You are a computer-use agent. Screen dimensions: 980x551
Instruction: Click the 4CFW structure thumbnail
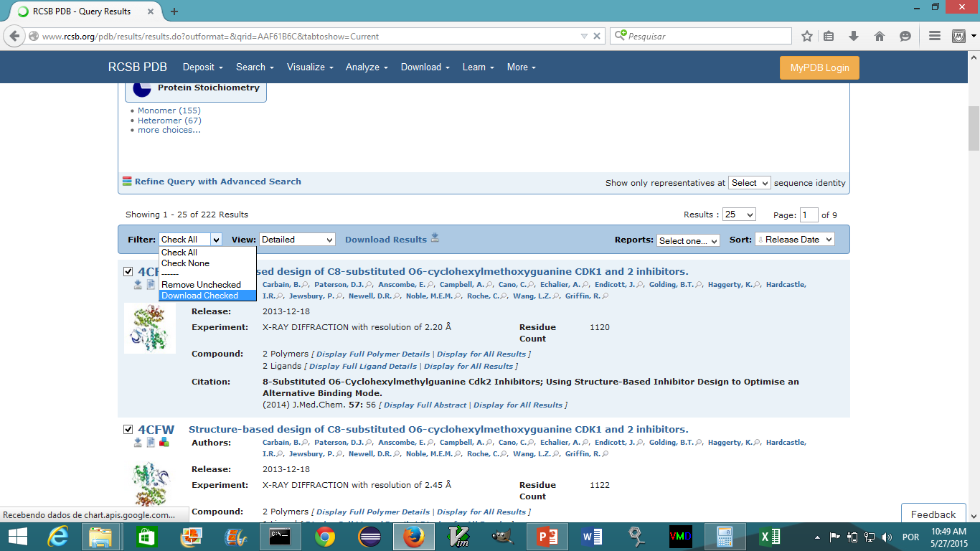pyautogui.click(x=150, y=484)
